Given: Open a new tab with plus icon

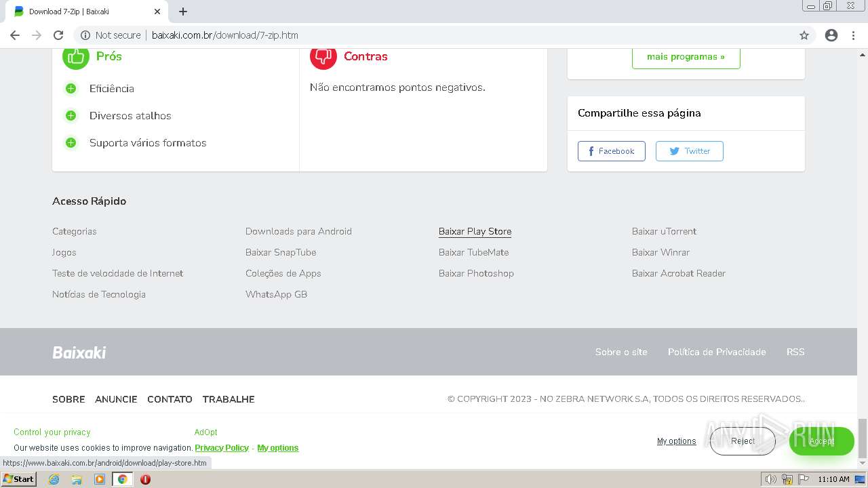Looking at the screenshot, I should pos(183,12).
